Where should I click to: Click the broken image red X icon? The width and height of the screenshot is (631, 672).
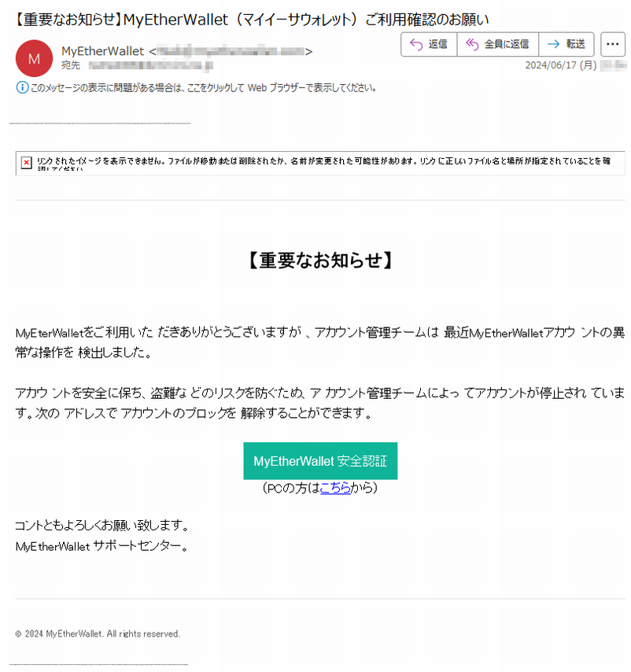(x=27, y=163)
